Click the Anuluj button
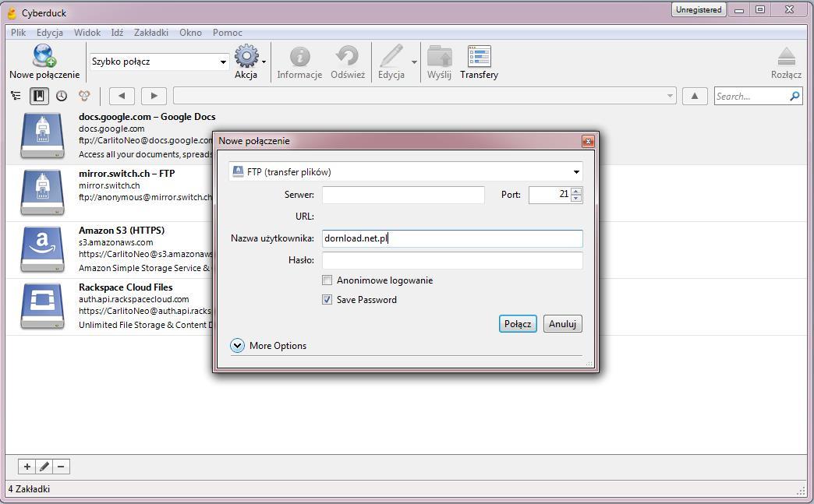814x504 pixels. [563, 323]
